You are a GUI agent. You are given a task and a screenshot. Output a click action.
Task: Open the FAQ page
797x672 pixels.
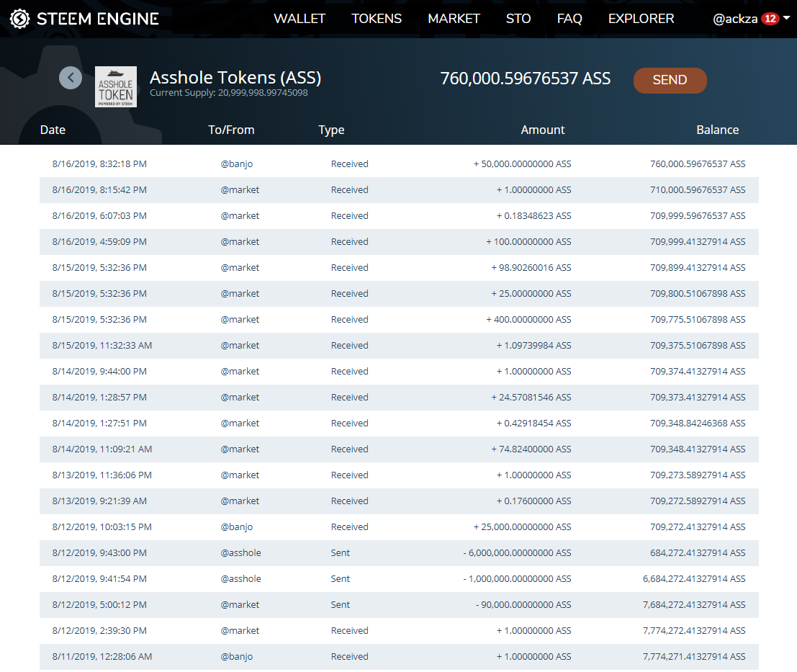click(569, 19)
